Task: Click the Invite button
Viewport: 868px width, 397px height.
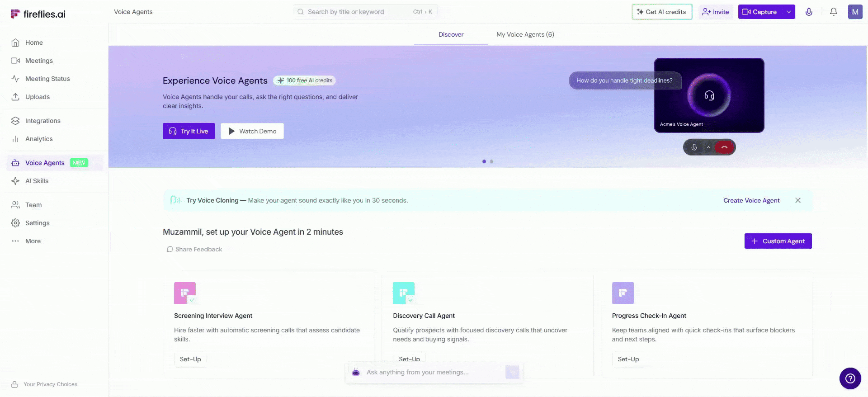Action: tap(715, 12)
